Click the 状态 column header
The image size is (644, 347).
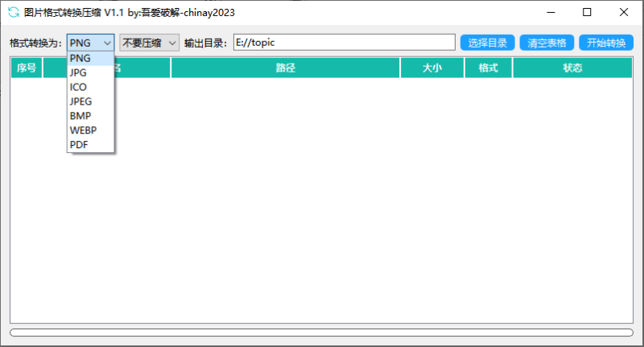pyautogui.click(x=572, y=68)
